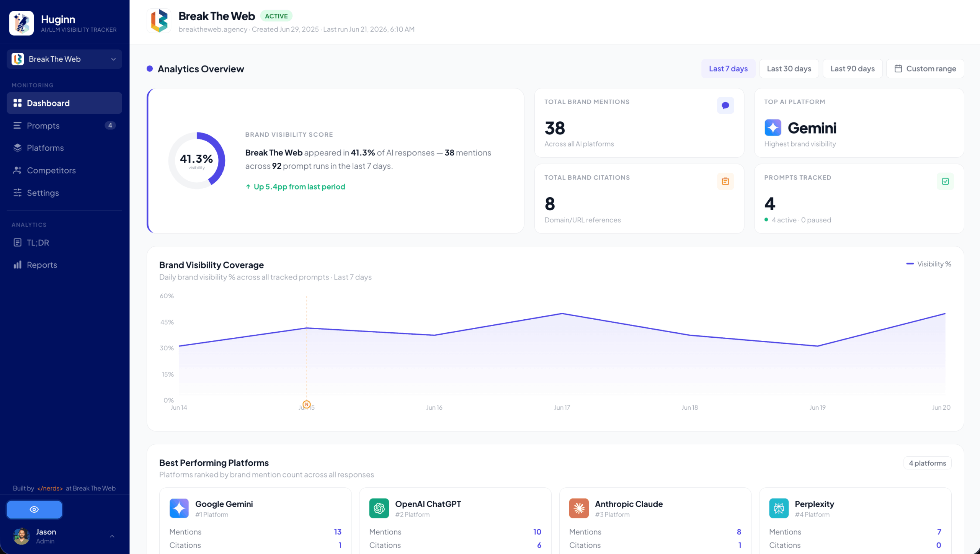Click Jason's profile avatar
Image resolution: width=980 pixels, height=554 pixels.
[21, 536]
